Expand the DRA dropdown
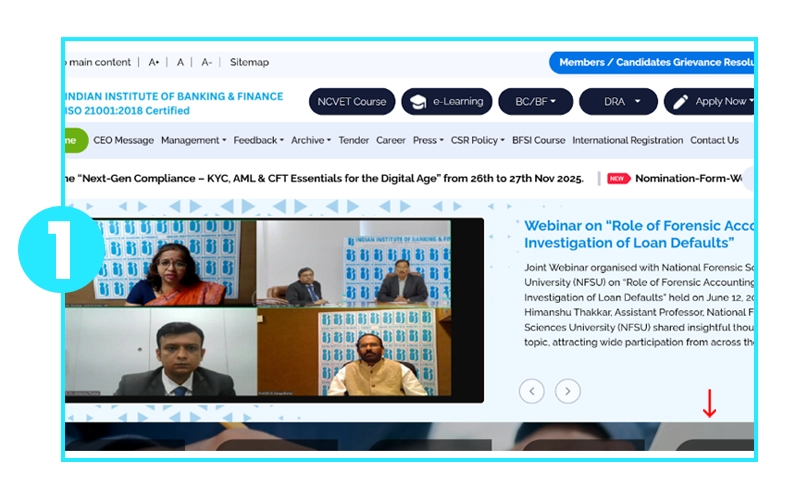 (619, 101)
